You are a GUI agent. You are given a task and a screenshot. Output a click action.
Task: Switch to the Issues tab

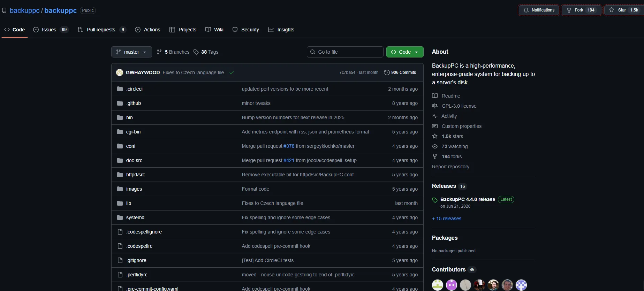51,30
